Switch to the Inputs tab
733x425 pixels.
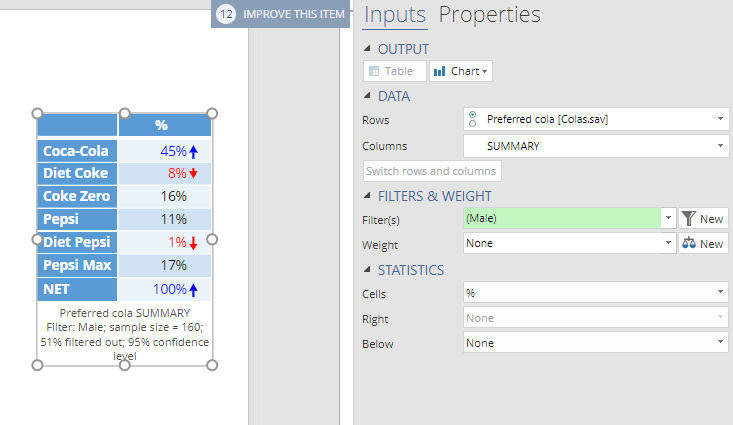395,14
